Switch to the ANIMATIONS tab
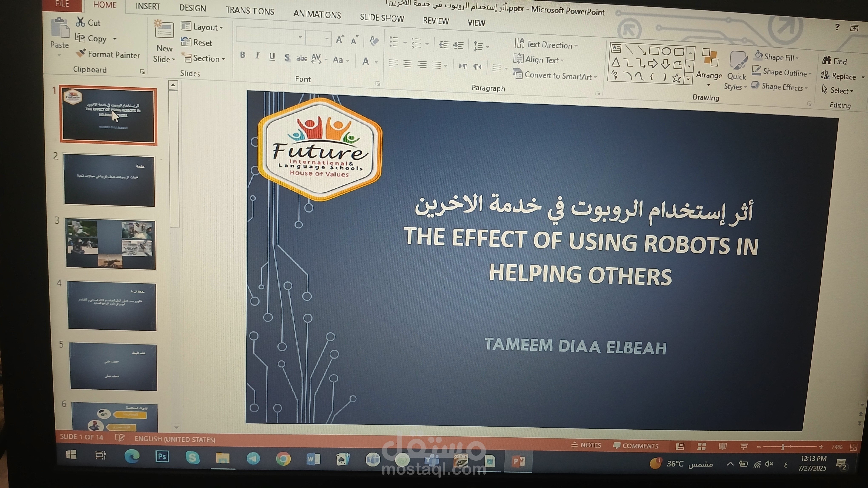This screenshot has width=868, height=488. (317, 14)
